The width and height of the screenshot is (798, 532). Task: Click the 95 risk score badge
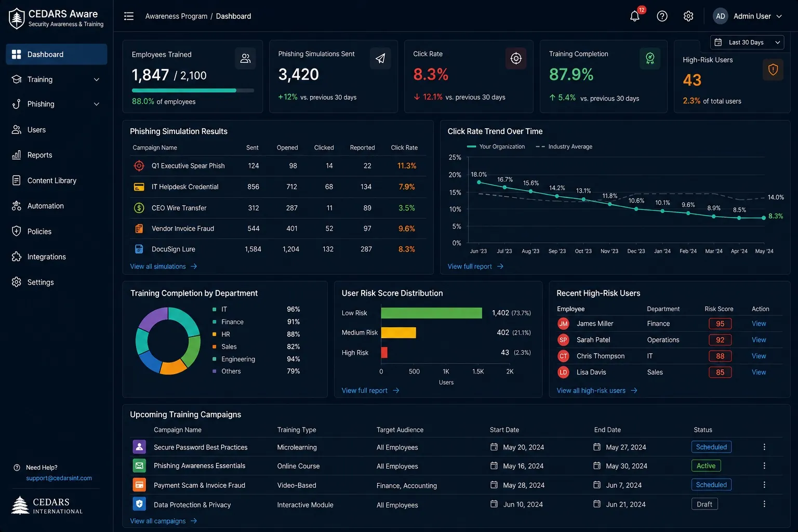click(x=720, y=324)
